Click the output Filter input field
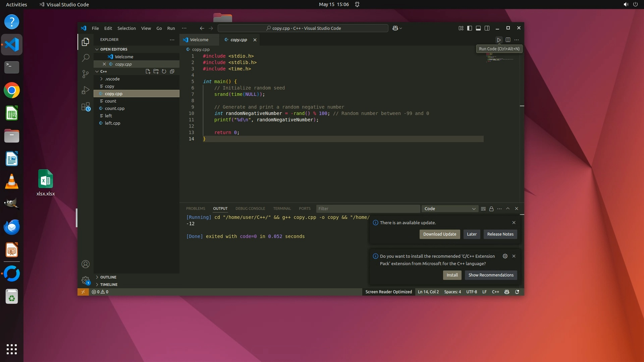644x362 pixels. point(367,209)
